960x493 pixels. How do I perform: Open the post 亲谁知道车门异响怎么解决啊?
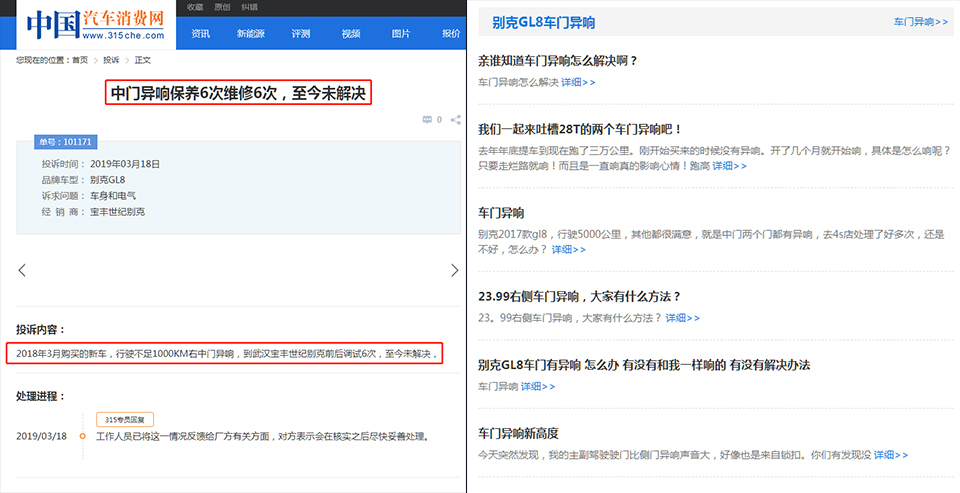tap(558, 61)
